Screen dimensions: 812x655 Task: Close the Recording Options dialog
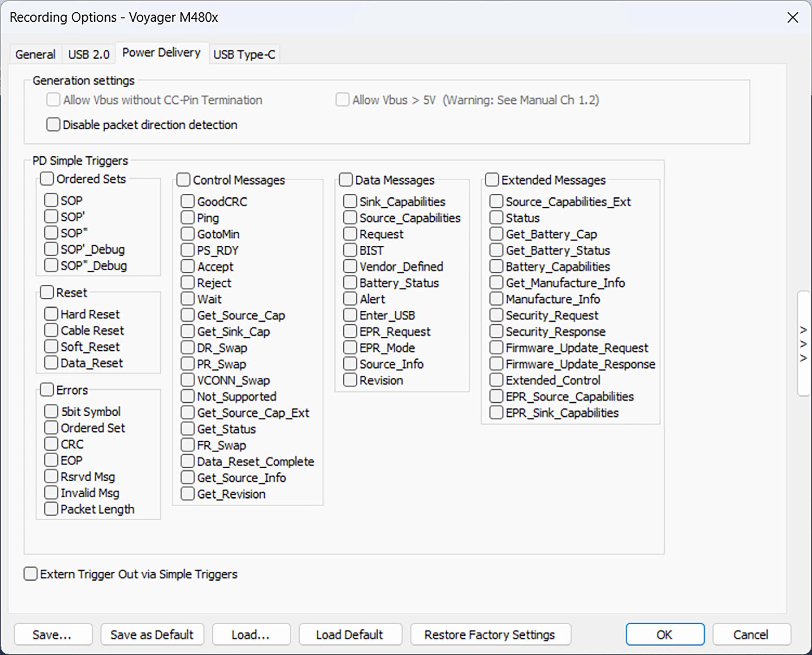(793, 18)
